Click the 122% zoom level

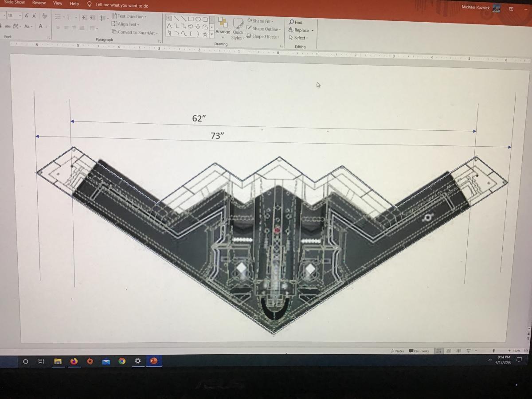[516, 351]
